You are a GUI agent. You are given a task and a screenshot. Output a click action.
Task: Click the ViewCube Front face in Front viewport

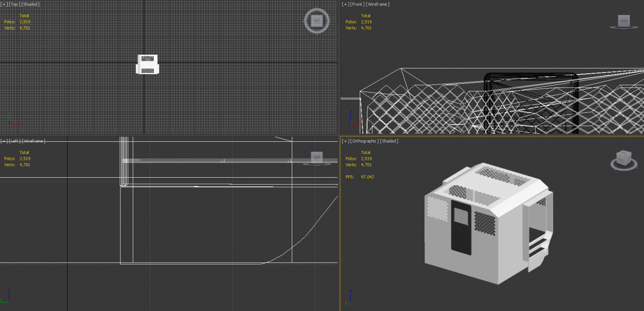(623, 21)
